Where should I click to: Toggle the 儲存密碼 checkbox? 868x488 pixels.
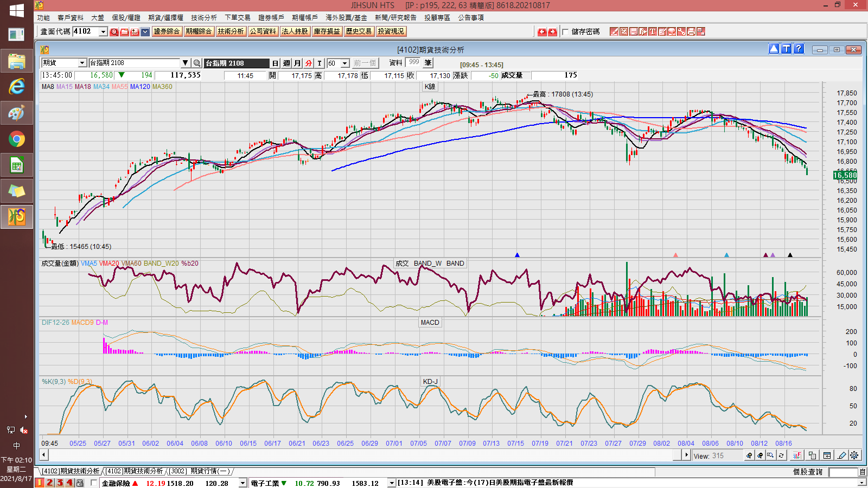point(565,32)
